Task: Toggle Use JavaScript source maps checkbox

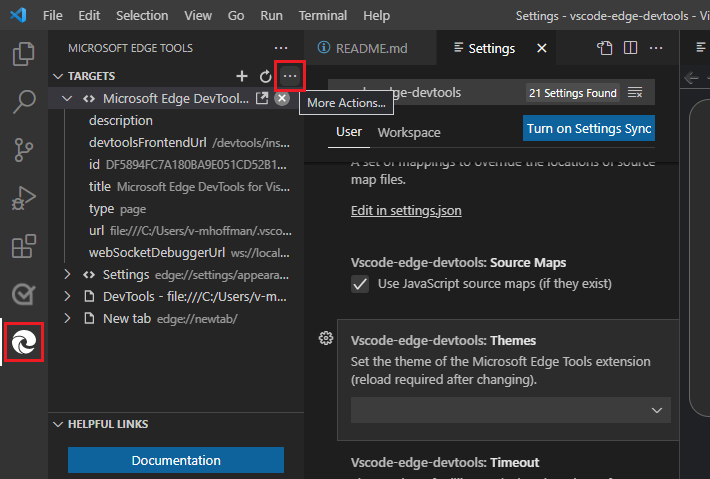Action: coord(360,284)
